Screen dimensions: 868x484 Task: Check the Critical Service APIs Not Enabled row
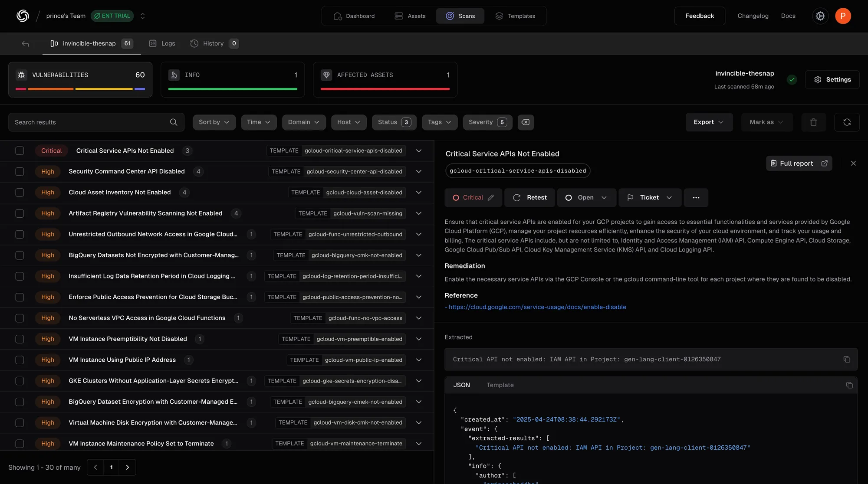point(20,150)
